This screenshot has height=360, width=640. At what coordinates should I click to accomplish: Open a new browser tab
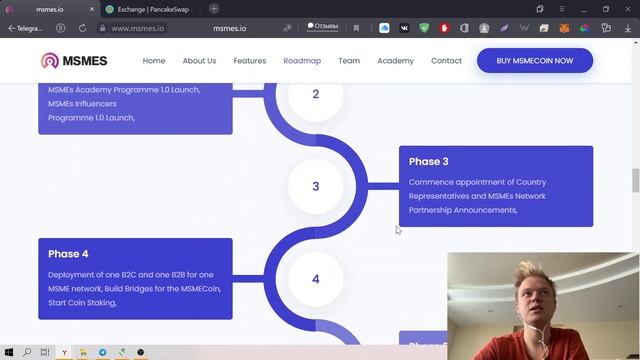point(214,9)
